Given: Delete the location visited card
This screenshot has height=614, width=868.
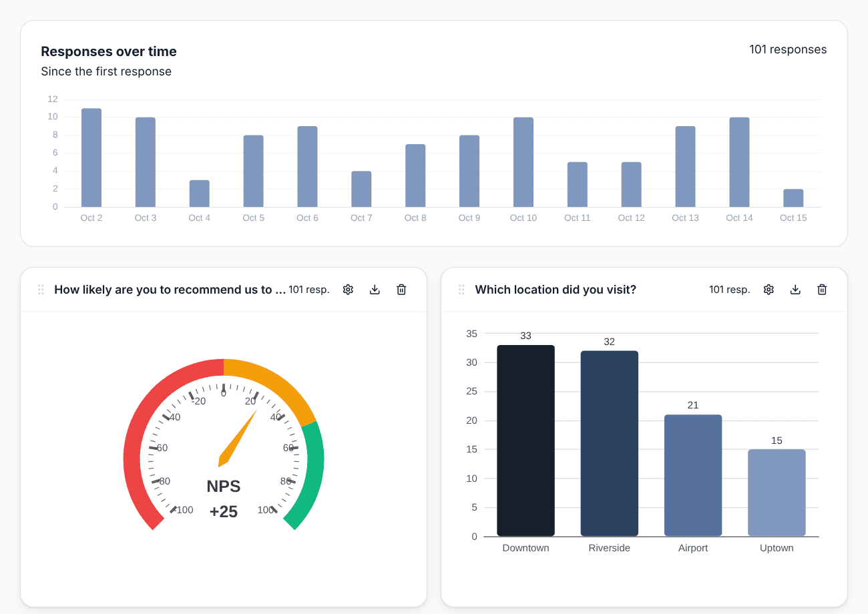Looking at the screenshot, I should pos(822,290).
